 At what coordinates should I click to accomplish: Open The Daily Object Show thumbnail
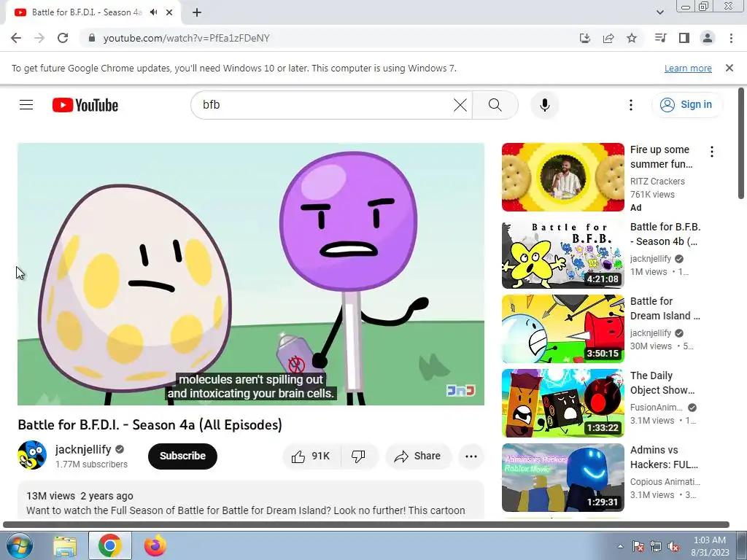(562, 402)
